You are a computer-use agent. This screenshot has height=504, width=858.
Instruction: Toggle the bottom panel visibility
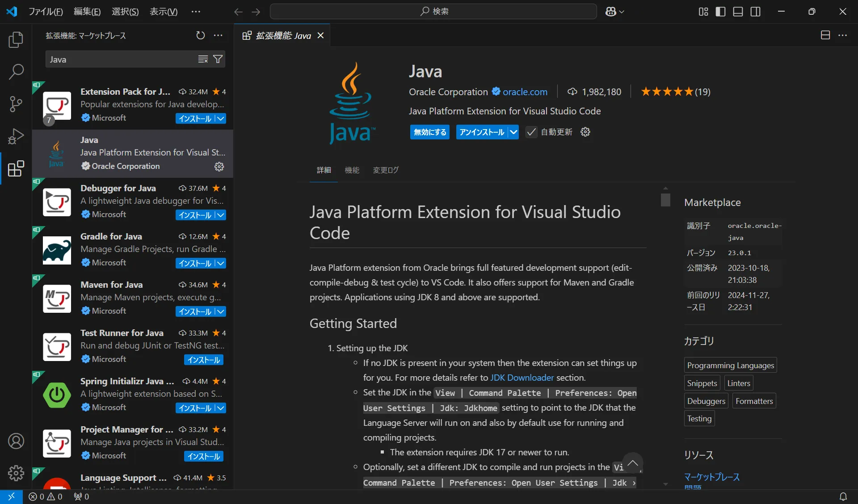tap(738, 12)
